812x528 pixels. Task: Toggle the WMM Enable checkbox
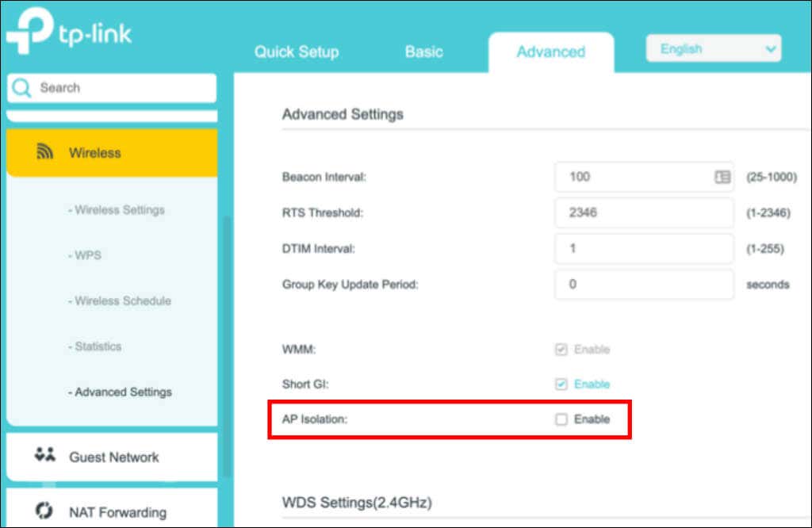[561, 350]
